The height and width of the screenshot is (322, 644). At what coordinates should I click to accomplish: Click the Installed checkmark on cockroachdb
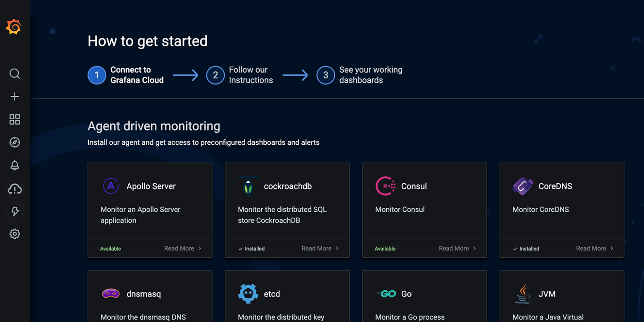(241, 249)
